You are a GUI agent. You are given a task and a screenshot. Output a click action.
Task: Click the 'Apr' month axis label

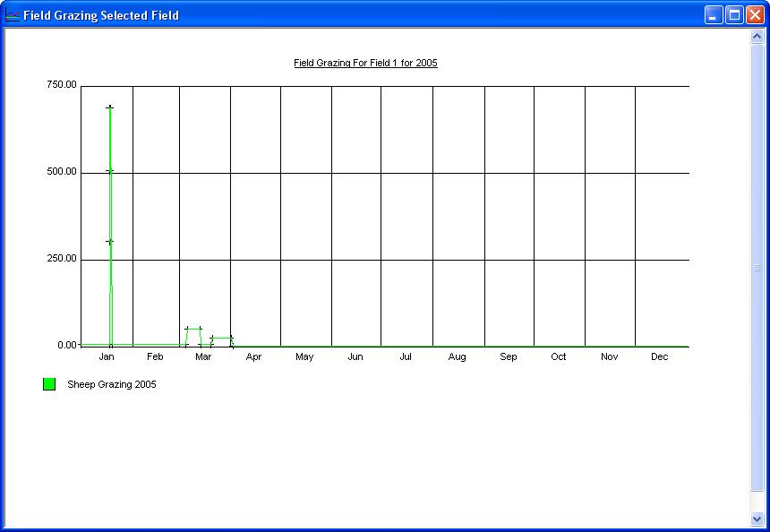coord(253,356)
